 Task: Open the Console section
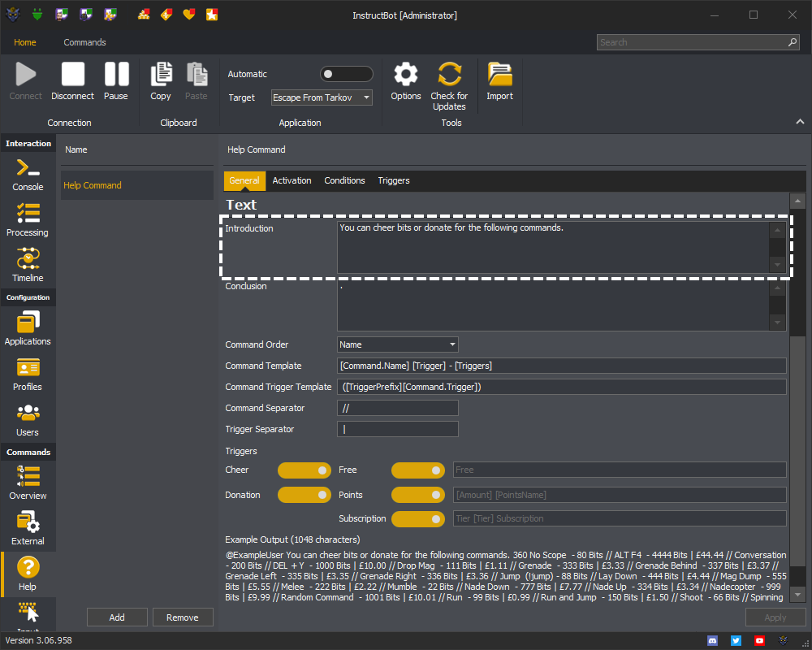point(28,175)
